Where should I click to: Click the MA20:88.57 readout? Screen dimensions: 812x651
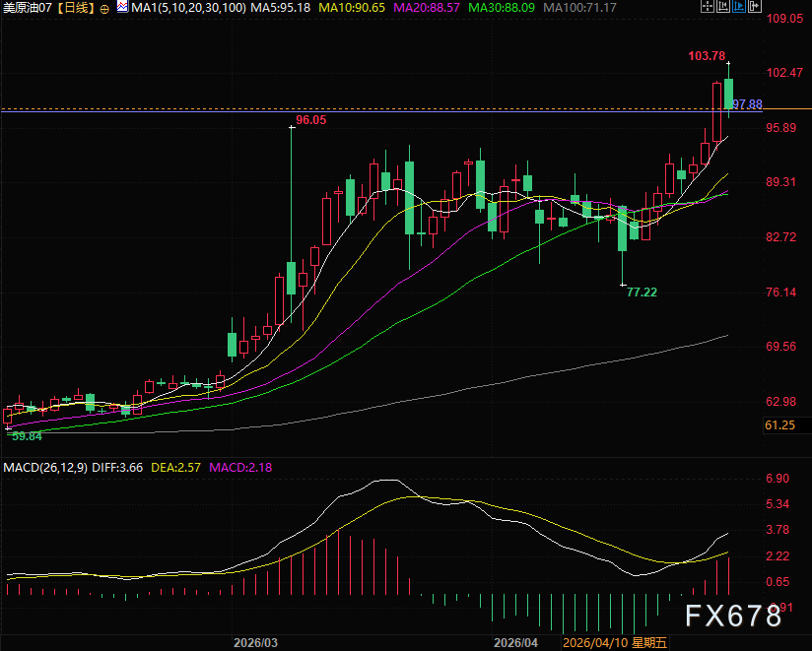(427, 8)
